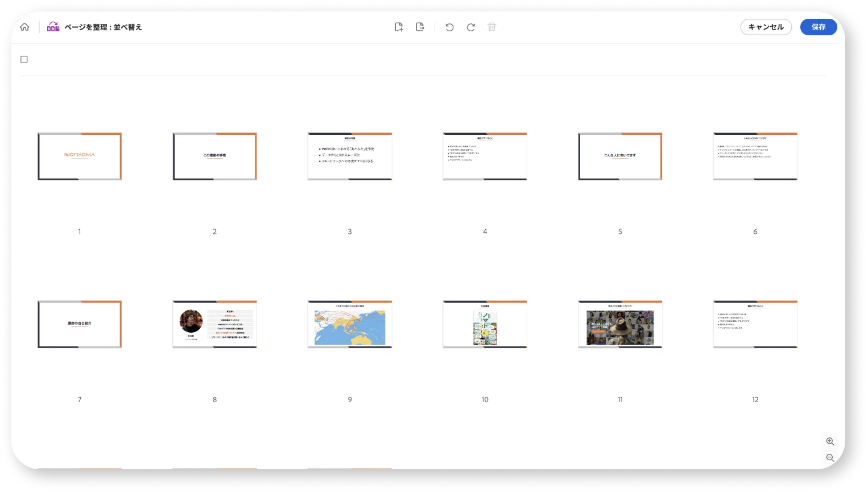Select the page 5 thumbnail
The height and width of the screenshot is (492, 868).
click(620, 156)
